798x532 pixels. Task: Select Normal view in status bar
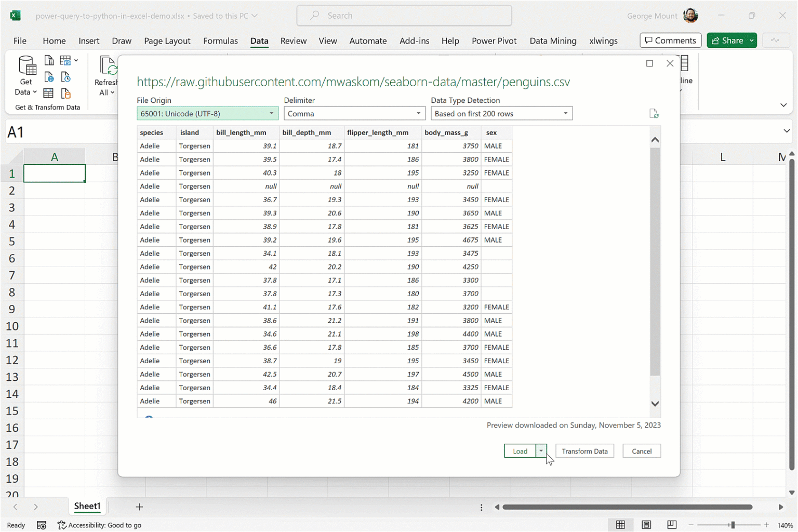(x=620, y=525)
